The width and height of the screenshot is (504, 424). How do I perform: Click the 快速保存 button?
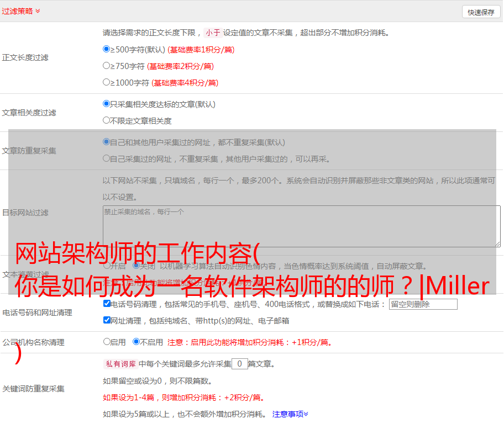(x=480, y=12)
